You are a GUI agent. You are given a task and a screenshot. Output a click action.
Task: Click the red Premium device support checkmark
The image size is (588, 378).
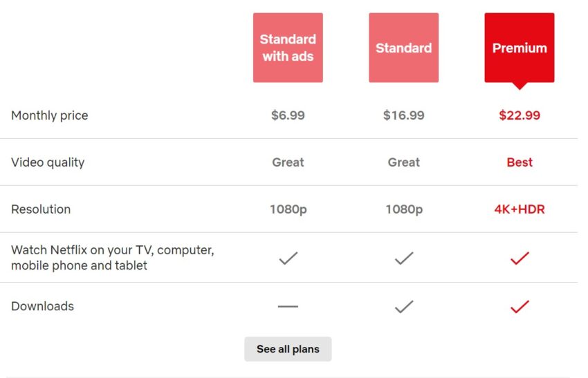coord(520,258)
